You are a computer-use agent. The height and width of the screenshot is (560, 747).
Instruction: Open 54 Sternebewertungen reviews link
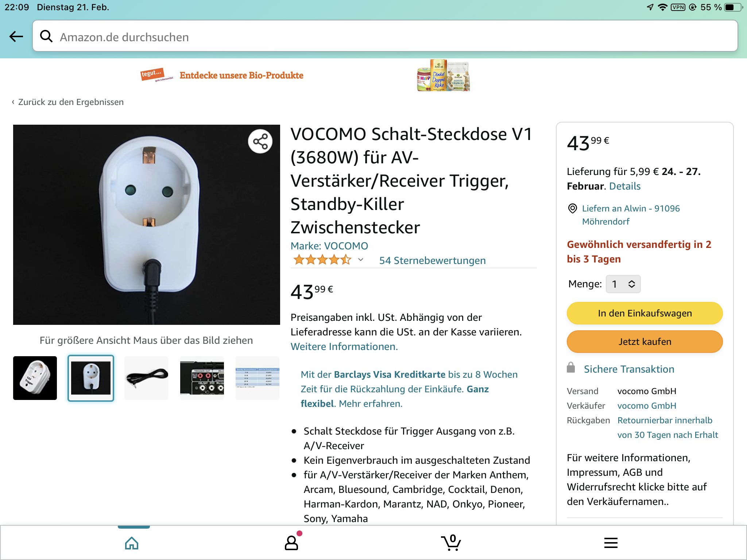coord(433,260)
